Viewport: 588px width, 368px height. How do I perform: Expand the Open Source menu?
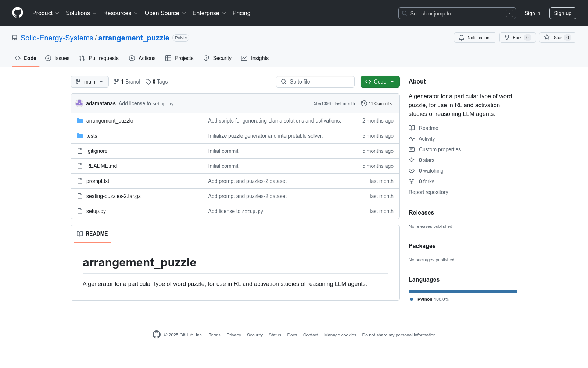[165, 13]
